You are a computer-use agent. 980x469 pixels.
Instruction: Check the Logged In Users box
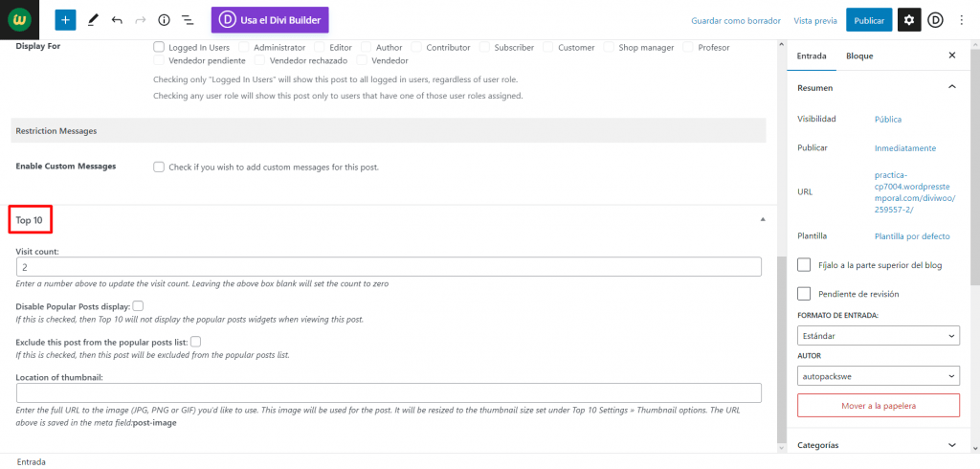pyautogui.click(x=159, y=47)
